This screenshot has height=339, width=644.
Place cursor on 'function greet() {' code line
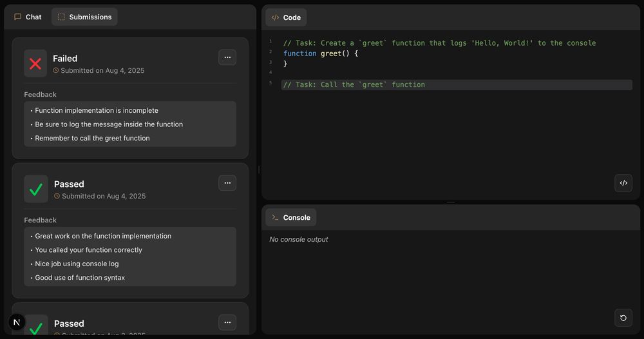[x=320, y=53]
